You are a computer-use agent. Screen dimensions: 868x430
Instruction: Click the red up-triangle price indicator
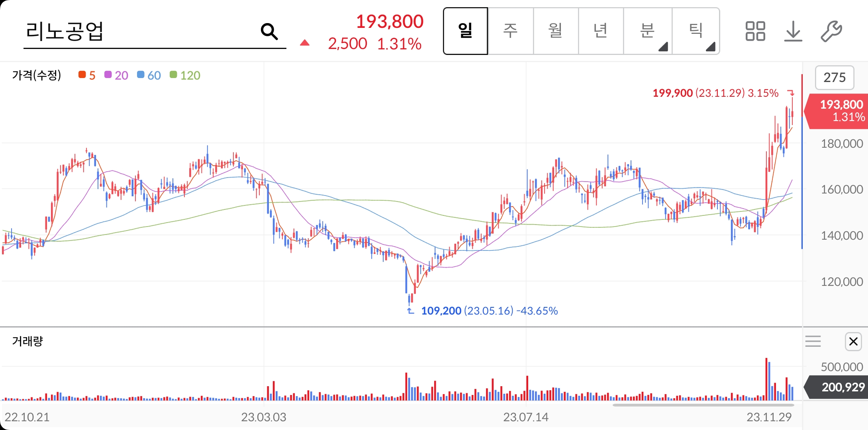(x=305, y=43)
